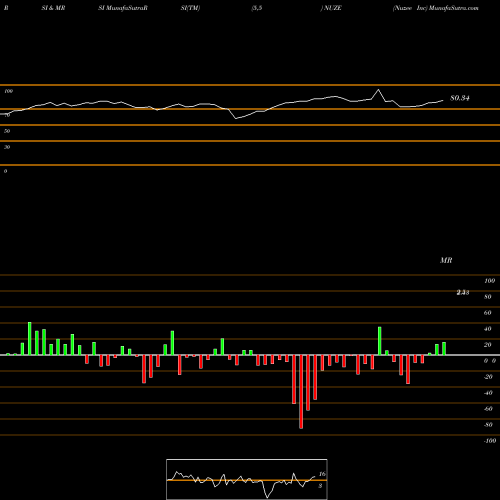Click the 50 level label on the RSI axis
Screen dimensions: 500x500
(7, 131)
